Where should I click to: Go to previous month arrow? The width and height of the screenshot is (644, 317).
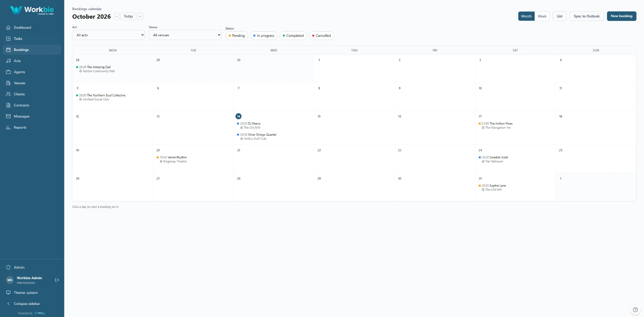[x=117, y=16]
